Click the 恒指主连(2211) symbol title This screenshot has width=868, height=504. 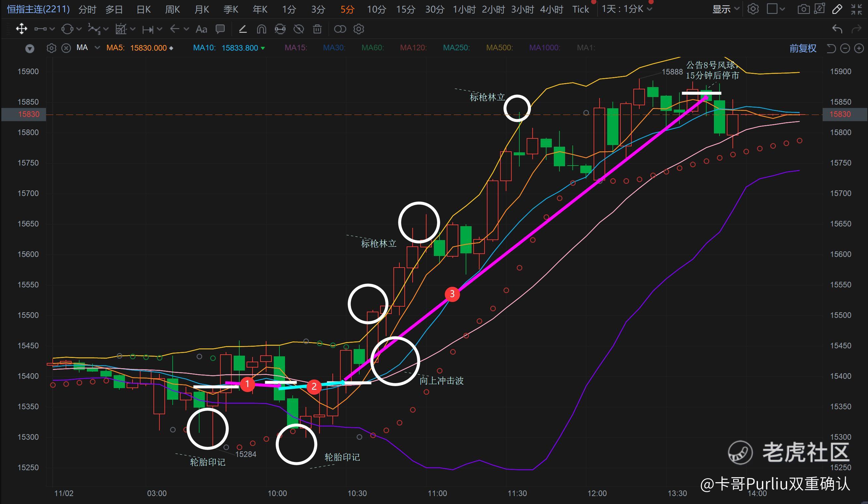(38, 9)
